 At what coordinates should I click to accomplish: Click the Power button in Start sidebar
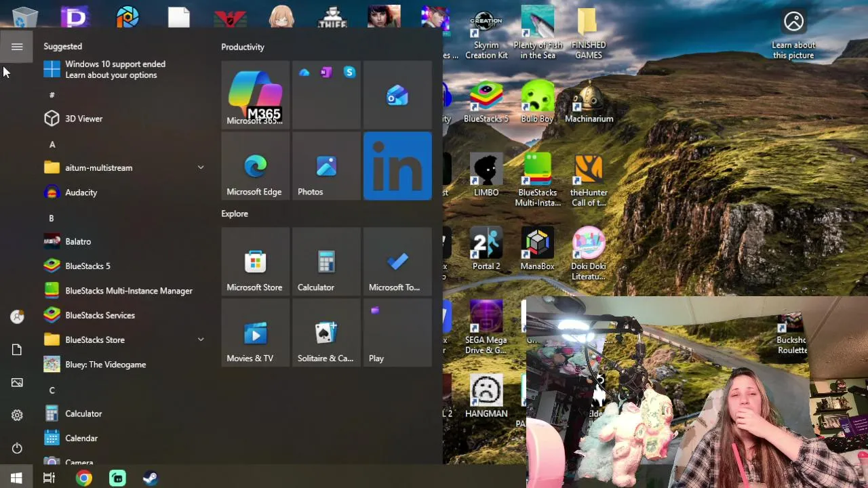point(17,448)
